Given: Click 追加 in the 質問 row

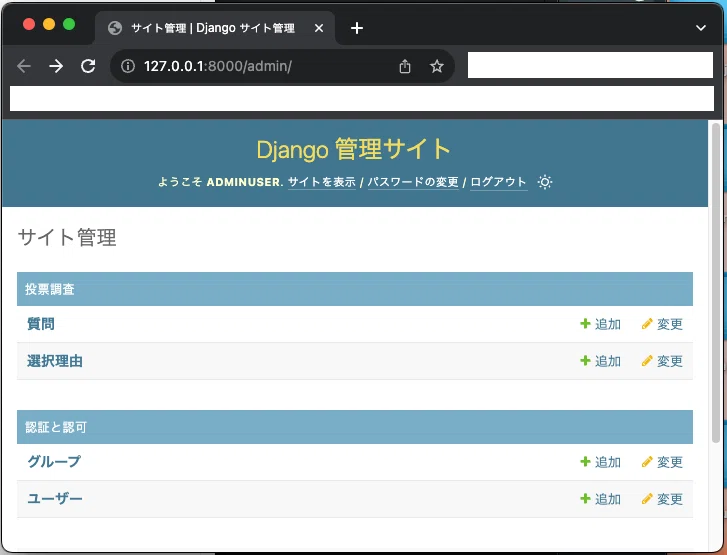Looking at the screenshot, I should pyautogui.click(x=600, y=324).
